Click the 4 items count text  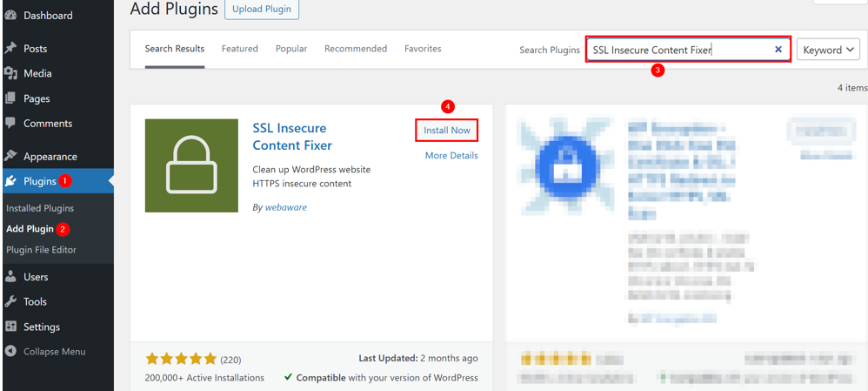coord(852,88)
